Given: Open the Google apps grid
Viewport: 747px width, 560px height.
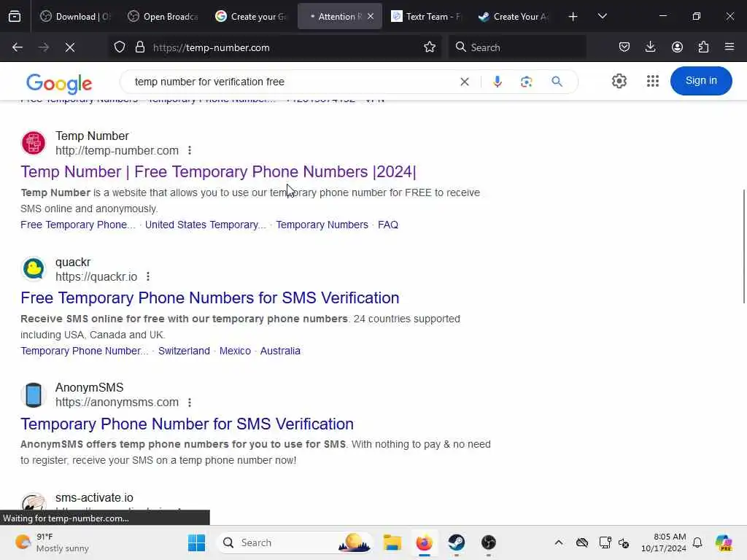Looking at the screenshot, I should (x=653, y=81).
